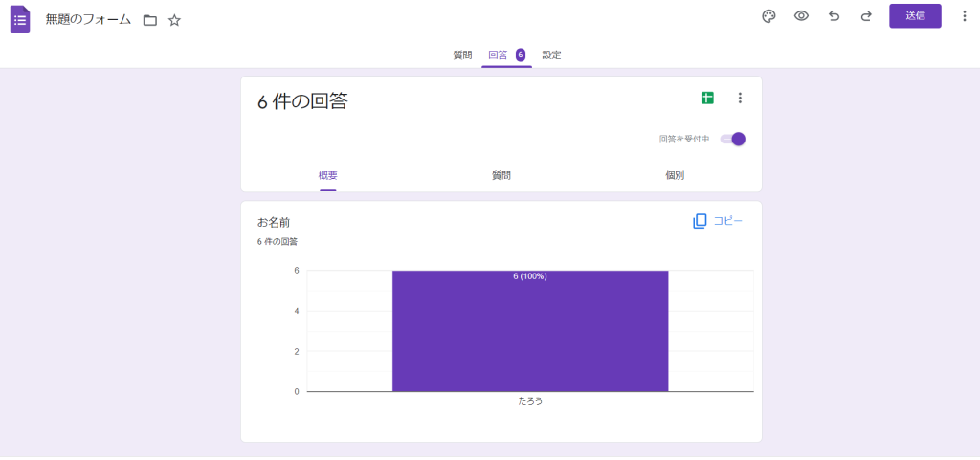Open the top-right form options menu
Screen dimensions: 980x460
(x=964, y=16)
